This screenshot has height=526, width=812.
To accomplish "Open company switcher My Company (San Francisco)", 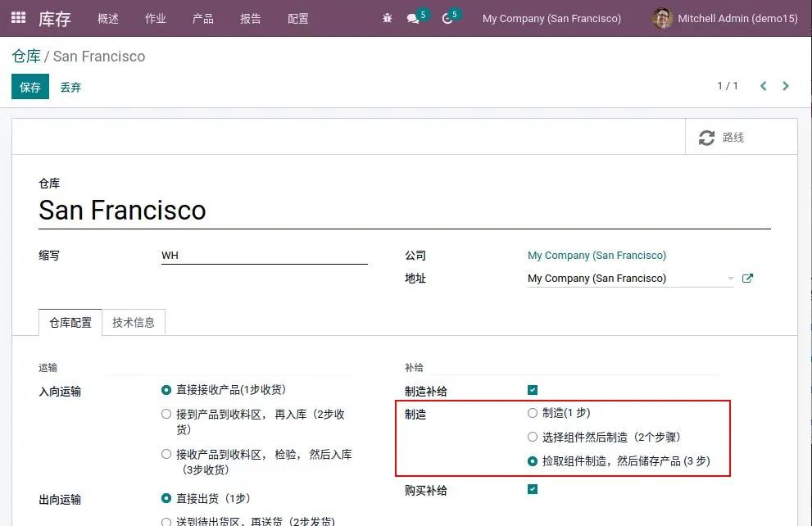I will click(551, 18).
